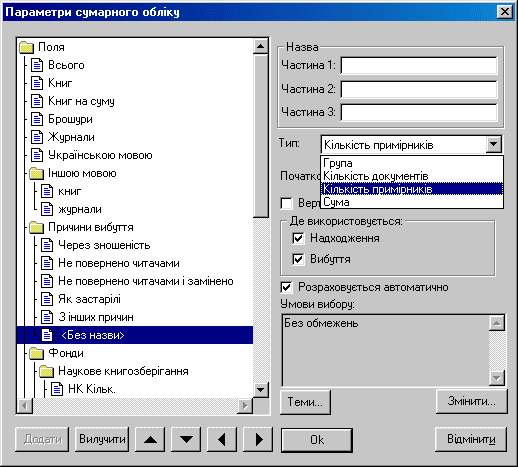518x467 pixels.
Task: Click the Частина 1 input field
Action: click(x=419, y=65)
